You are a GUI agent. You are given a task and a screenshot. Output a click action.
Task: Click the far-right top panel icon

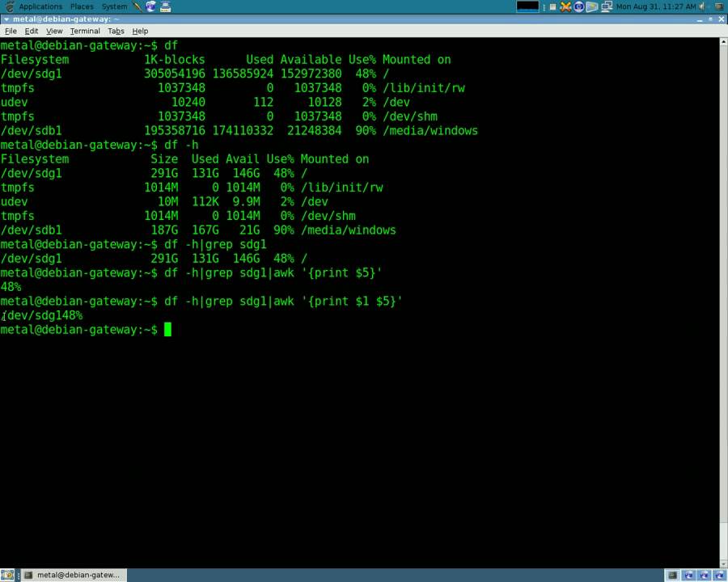719,6
